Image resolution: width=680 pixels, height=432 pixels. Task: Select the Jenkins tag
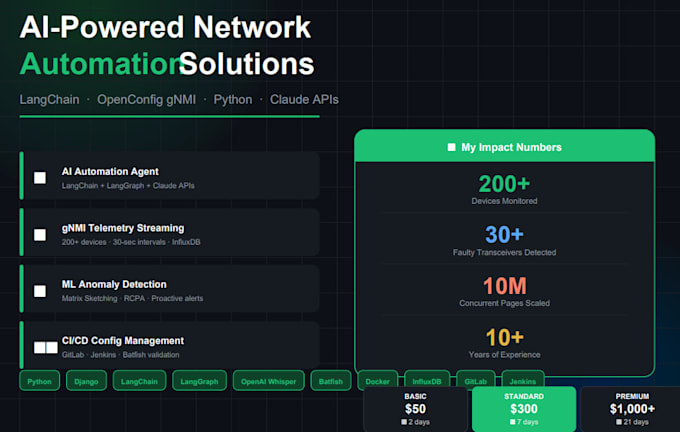(523, 381)
